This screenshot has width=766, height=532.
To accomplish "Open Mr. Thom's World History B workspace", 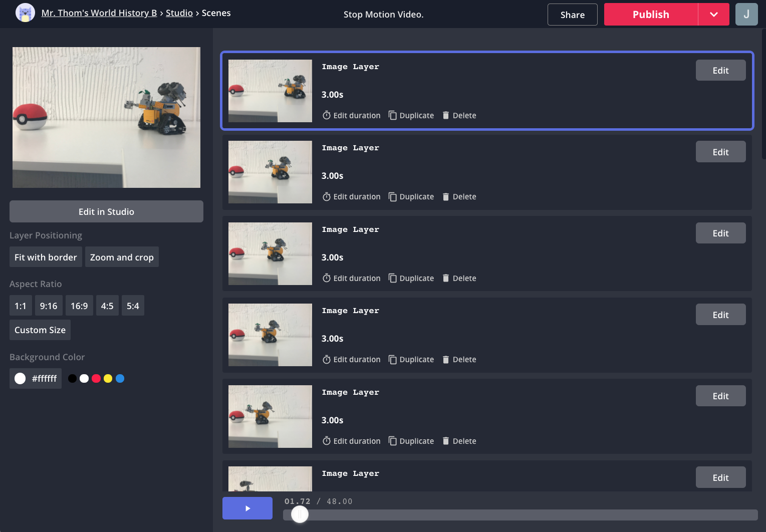I will click(99, 13).
